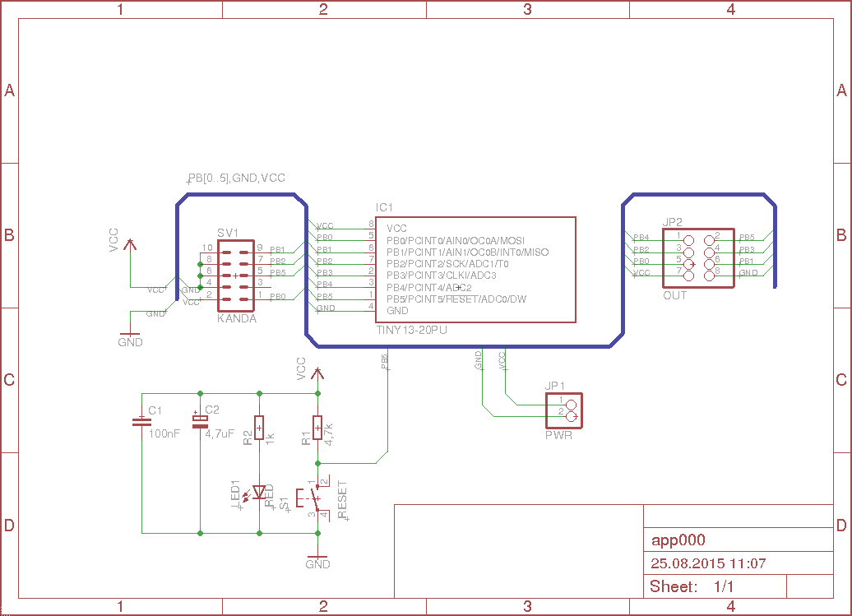
Task: Select the VCC arrow above resistor R1
Action: pyautogui.click(x=317, y=373)
